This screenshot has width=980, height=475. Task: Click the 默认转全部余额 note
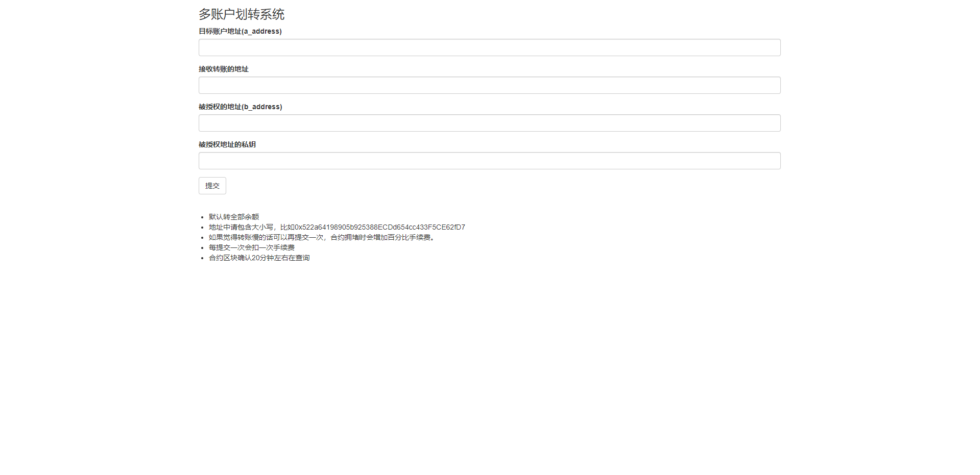234,217
